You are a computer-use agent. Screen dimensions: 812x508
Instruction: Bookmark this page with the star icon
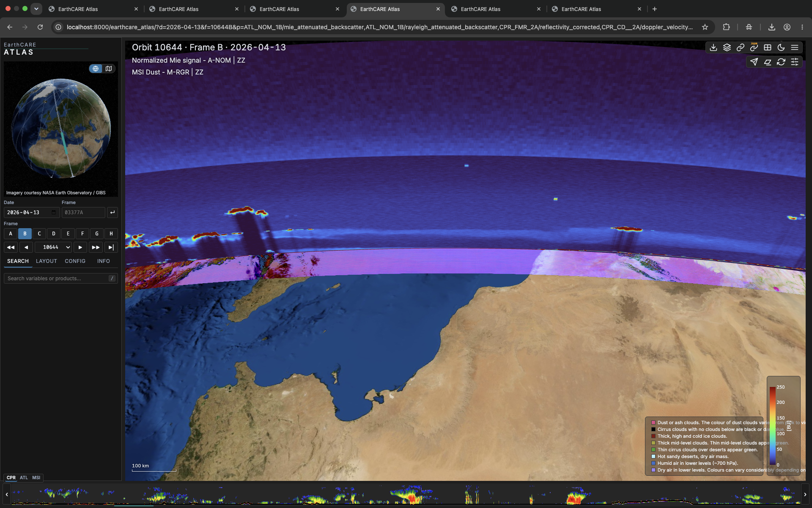(x=705, y=27)
